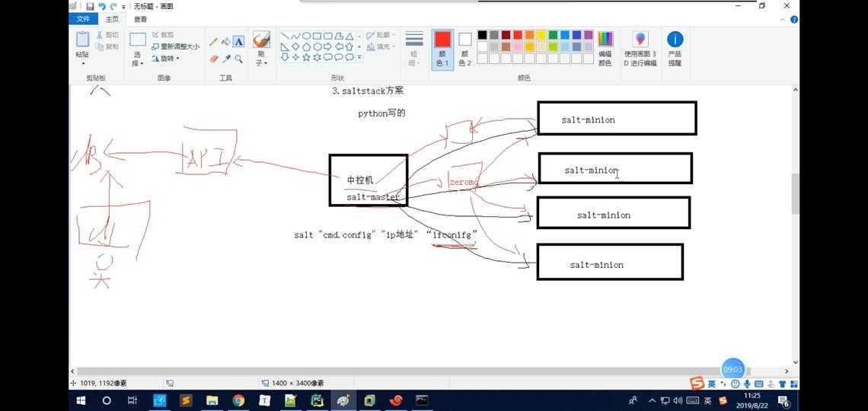
Task: Select the Fill with color bucket tool
Action: 226,42
